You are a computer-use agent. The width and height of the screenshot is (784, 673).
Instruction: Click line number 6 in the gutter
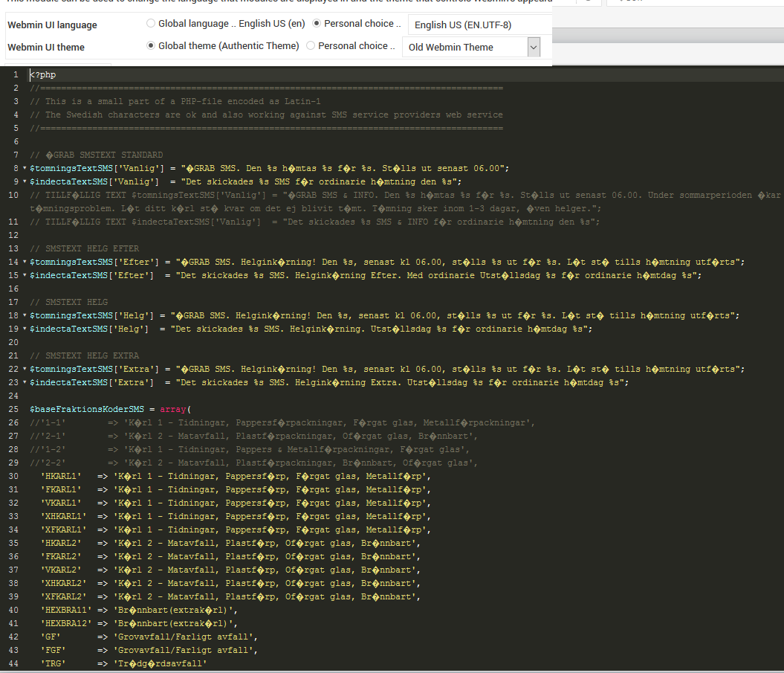(x=16, y=141)
